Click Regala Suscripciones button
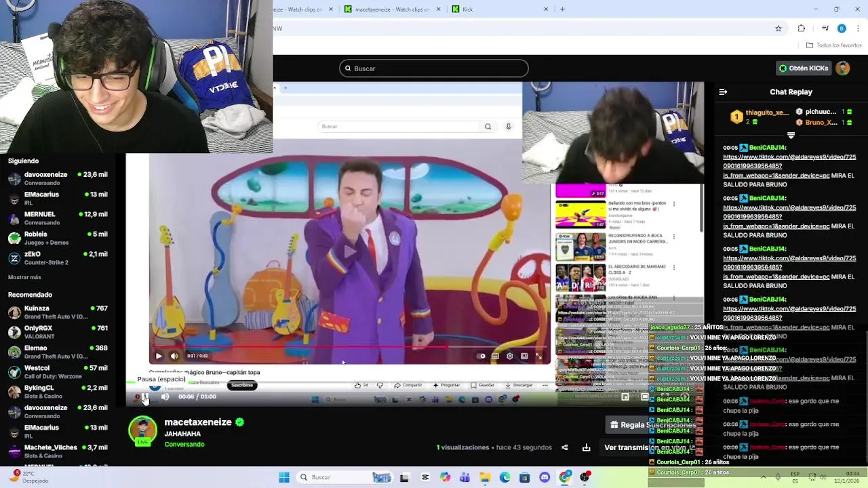Screen dimensions: 868x488 click(653, 425)
